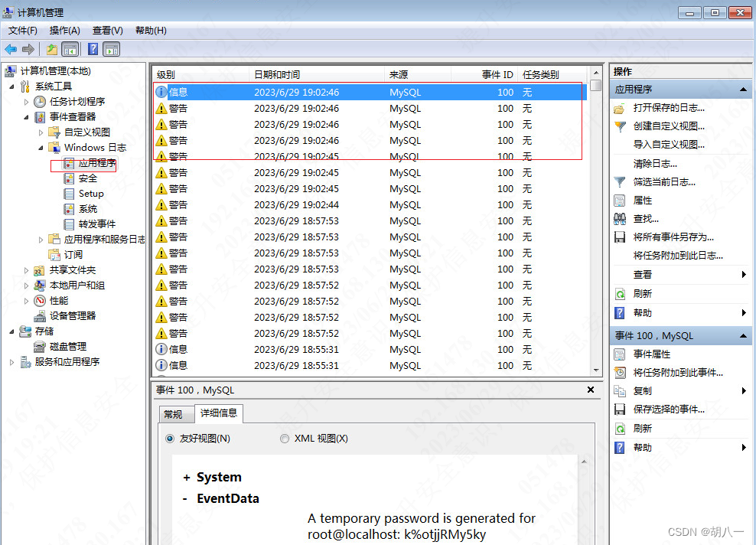The image size is (756, 545).
Task: Click the Back arrow toolbar icon
Action: (11, 49)
